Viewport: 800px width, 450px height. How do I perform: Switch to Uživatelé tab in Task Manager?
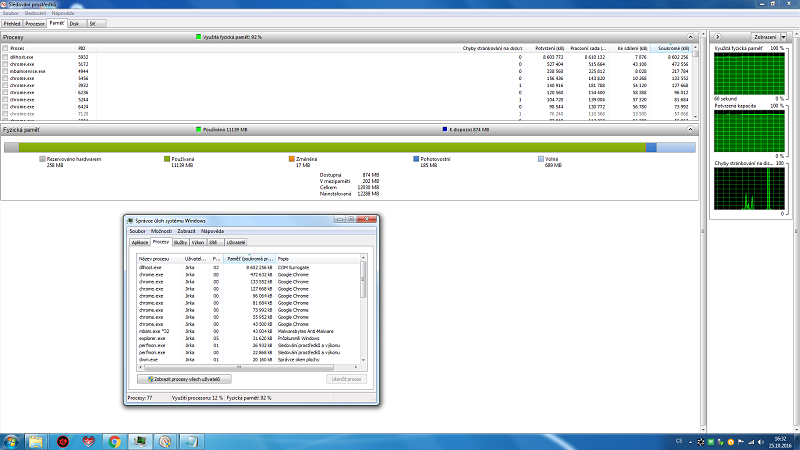pyautogui.click(x=236, y=242)
